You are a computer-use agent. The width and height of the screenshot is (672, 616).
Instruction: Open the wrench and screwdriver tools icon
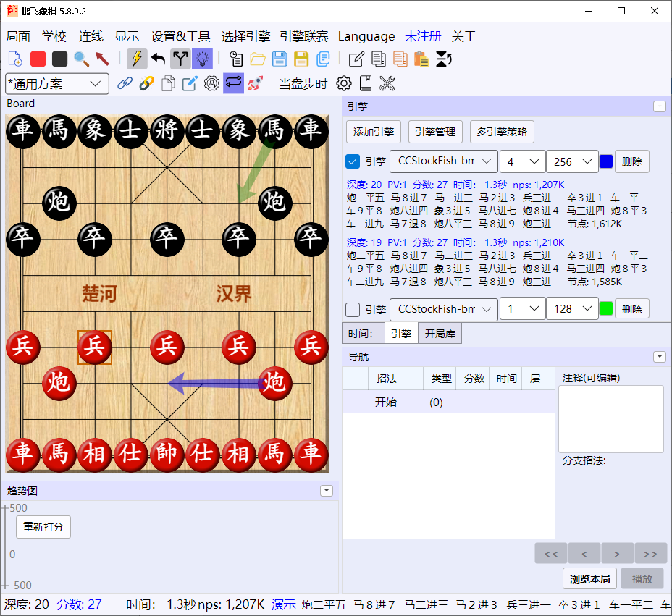point(387,83)
